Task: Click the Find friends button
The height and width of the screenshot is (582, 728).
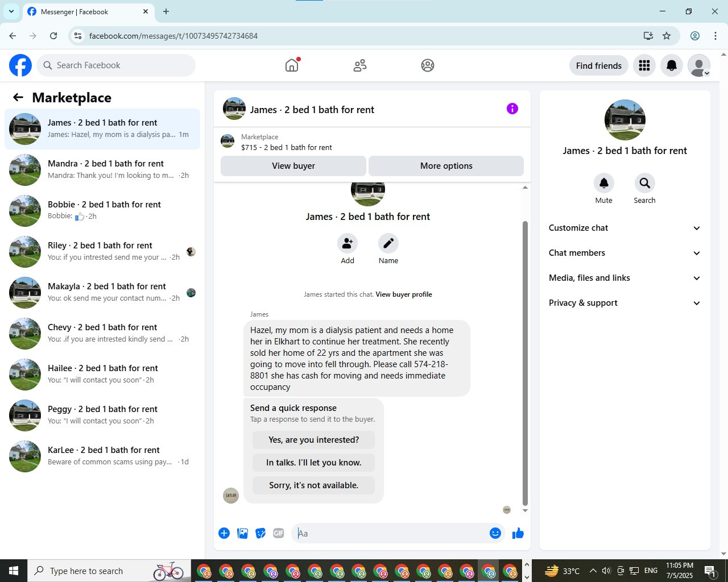Action: [x=599, y=65]
